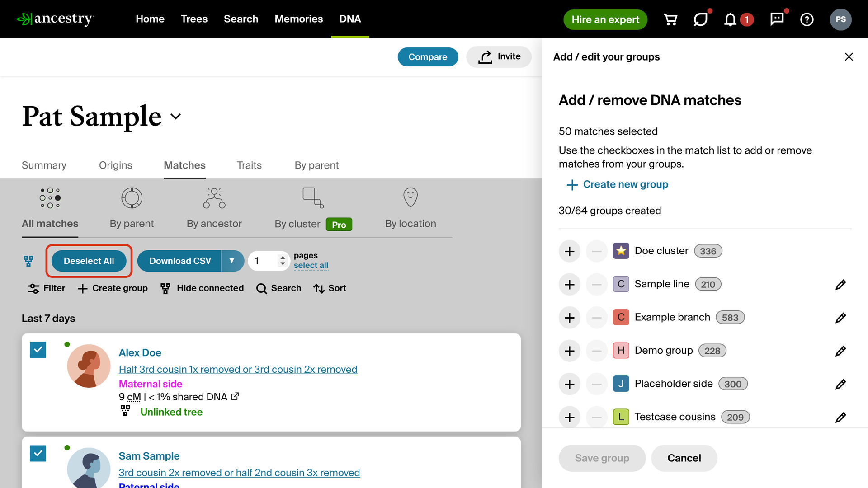Screen dimensions: 868x488
Task: Click the select all pages link
Action: (311, 266)
